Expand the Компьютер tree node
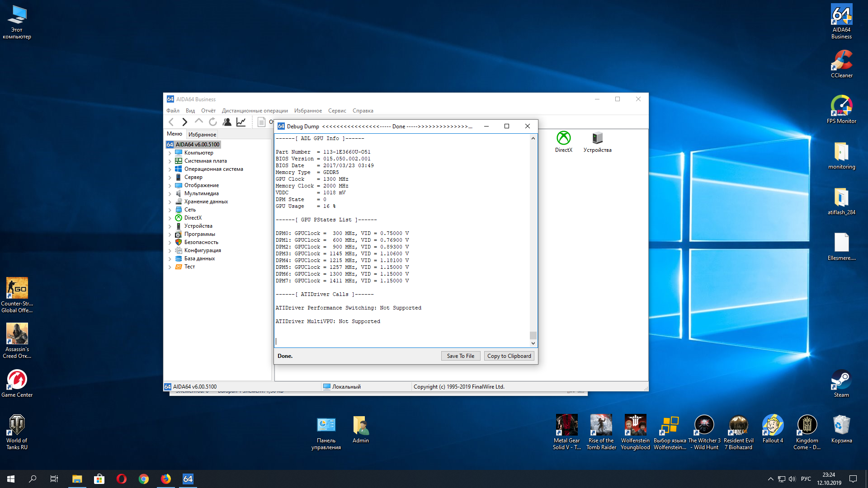The image size is (868, 488). click(170, 153)
